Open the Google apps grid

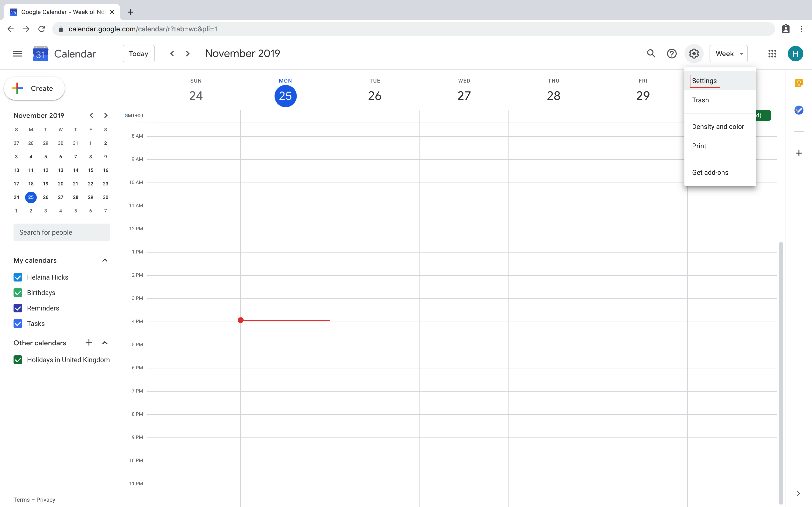coord(772,54)
